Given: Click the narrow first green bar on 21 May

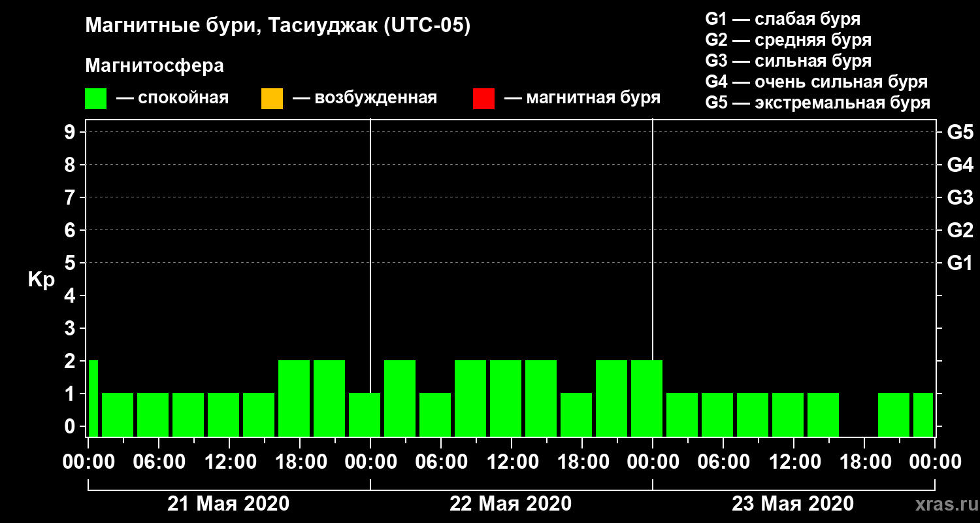Looking at the screenshot, I should (x=93, y=398).
